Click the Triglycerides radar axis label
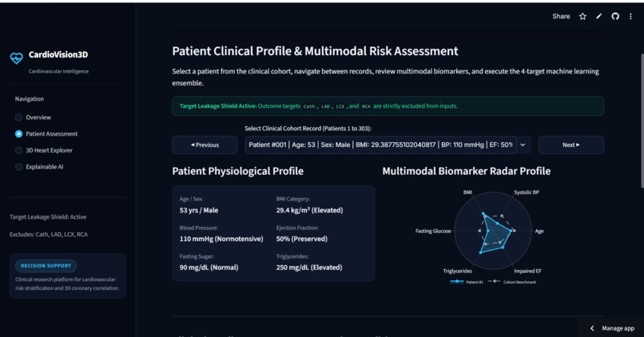 point(457,271)
